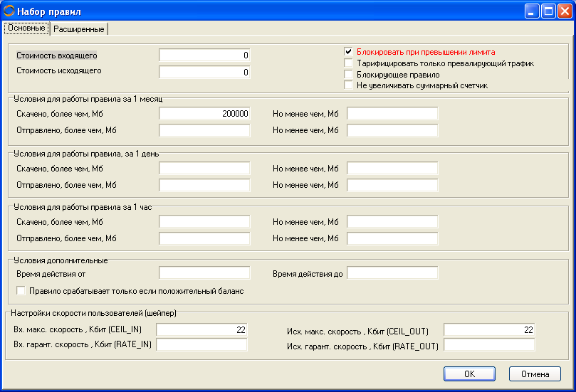The width and height of the screenshot is (576, 392).
Task: Focus the CEIL_IN max speed field
Action: pos(201,329)
